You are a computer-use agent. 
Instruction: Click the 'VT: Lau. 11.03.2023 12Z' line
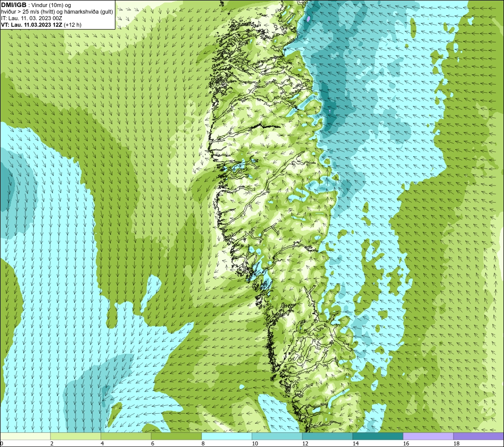pyautogui.click(x=31, y=25)
